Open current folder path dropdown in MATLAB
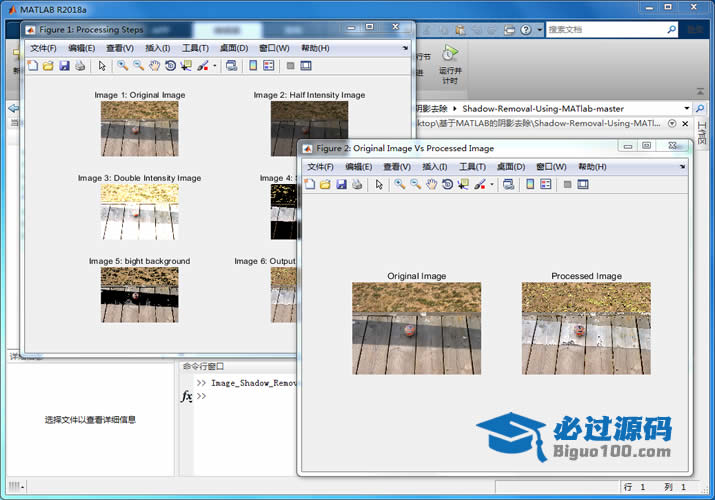The width and height of the screenshot is (715, 500). [x=686, y=108]
